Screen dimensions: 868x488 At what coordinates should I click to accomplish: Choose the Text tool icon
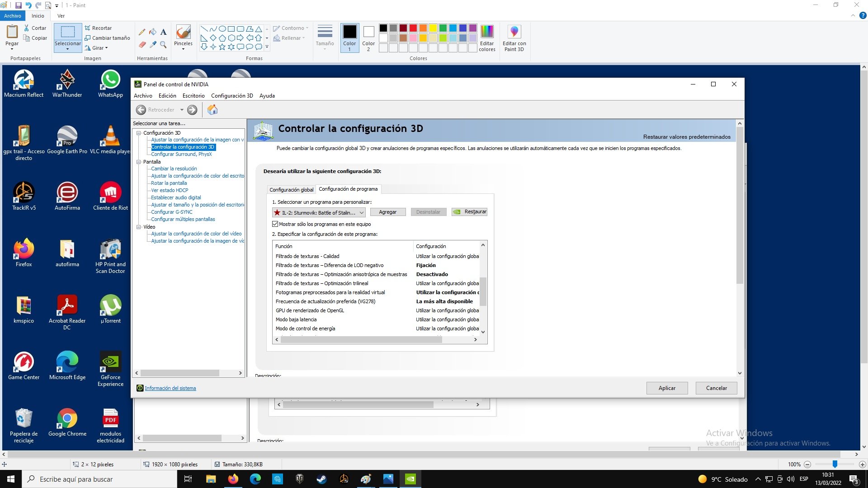click(163, 32)
